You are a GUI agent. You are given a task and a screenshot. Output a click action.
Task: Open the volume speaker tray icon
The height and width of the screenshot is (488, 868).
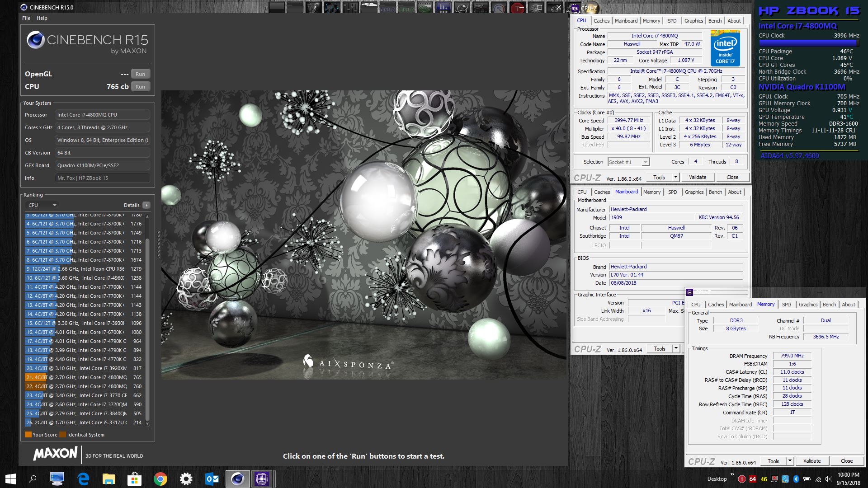[x=828, y=479]
